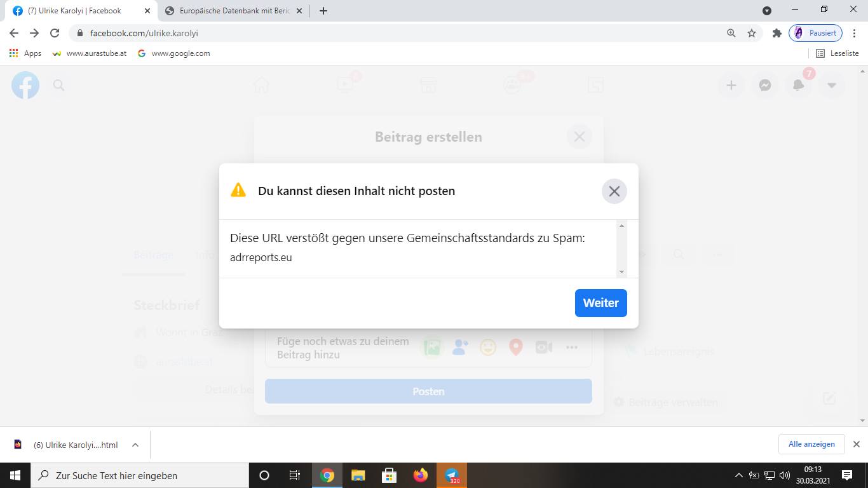Image resolution: width=868 pixels, height=488 pixels.
Task: Open www.aurastube.at bookmark
Action: 90,53
